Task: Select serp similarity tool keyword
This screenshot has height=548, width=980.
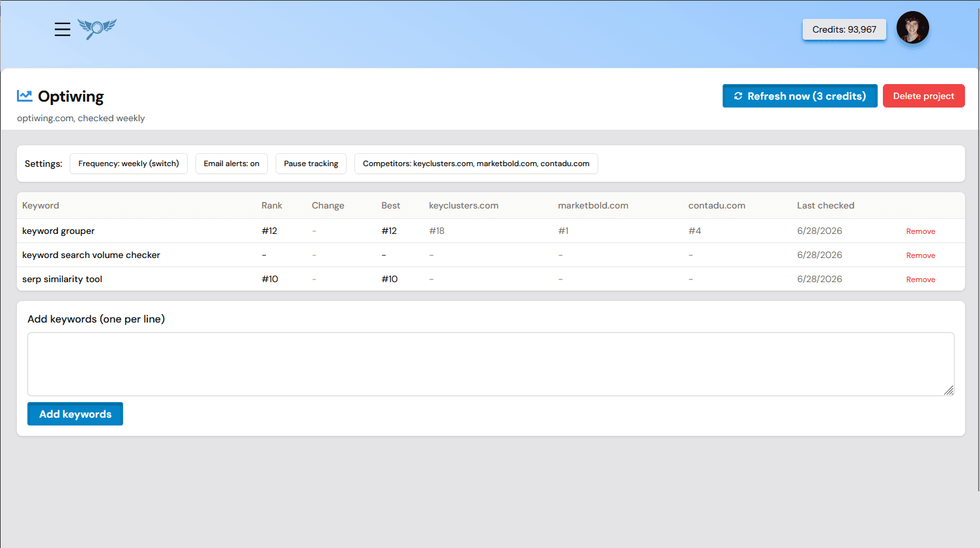Action: click(x=62, y=279)
